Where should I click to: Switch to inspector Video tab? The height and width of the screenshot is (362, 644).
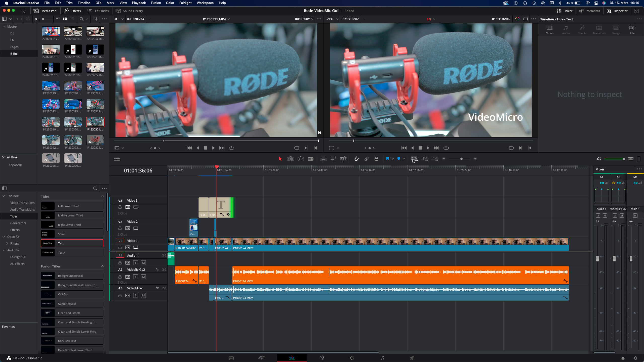click(x=550, y=30)
